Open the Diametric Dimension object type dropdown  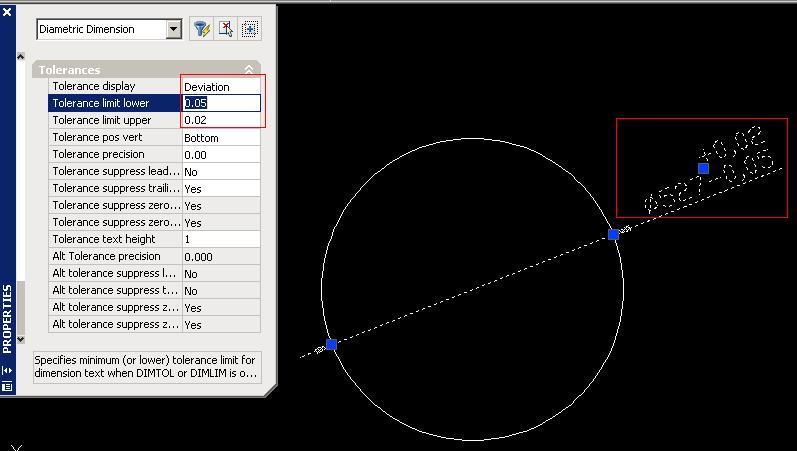[x=173, y=29]
